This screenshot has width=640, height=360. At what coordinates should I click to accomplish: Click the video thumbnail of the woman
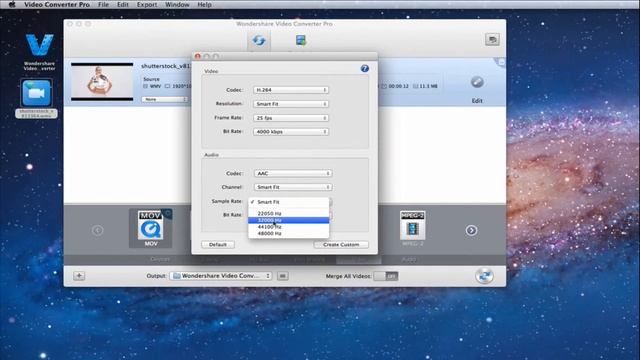click(x=102, y=82)
